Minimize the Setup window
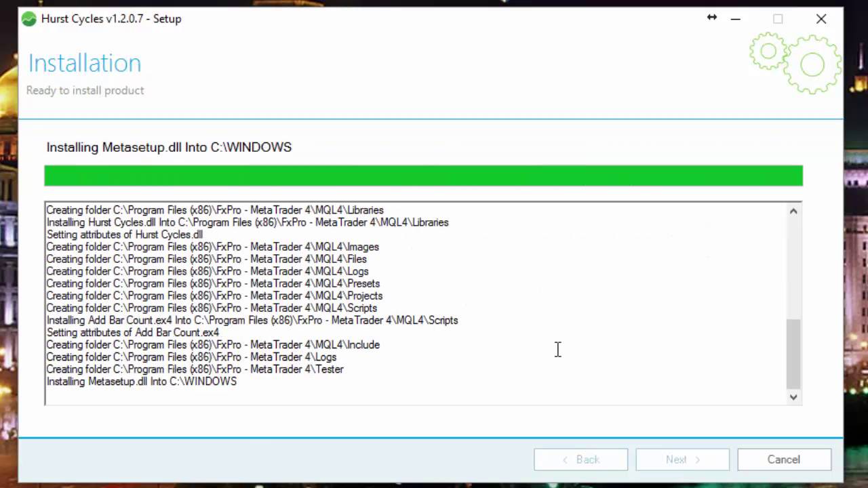Viewport: 868px width, 488px height. [x=735, y=19]
